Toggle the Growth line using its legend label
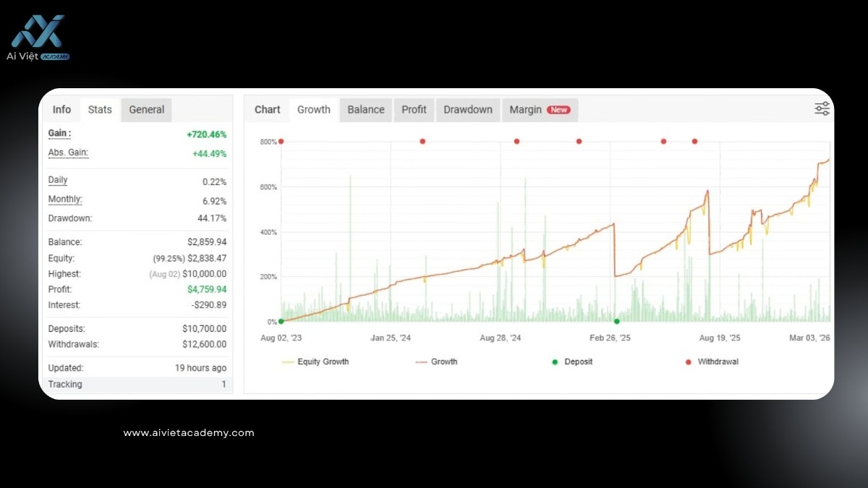 pos(443,361)
